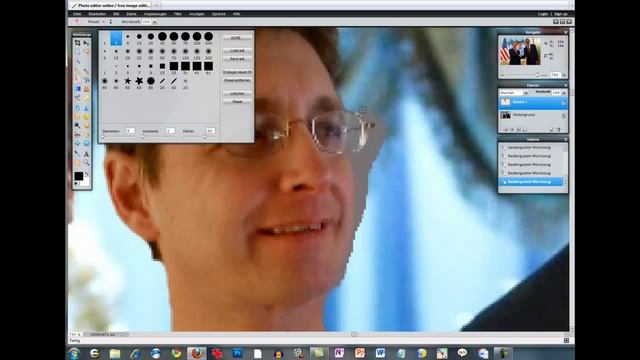Select the Eraser tool in toolbox
Viewport: 640px width, 360px height.
tap(78, 80)
